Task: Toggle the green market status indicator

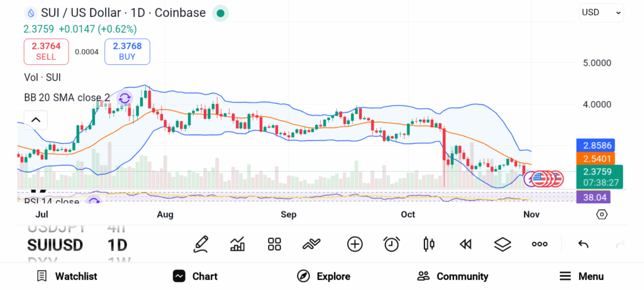Action: 219,13
